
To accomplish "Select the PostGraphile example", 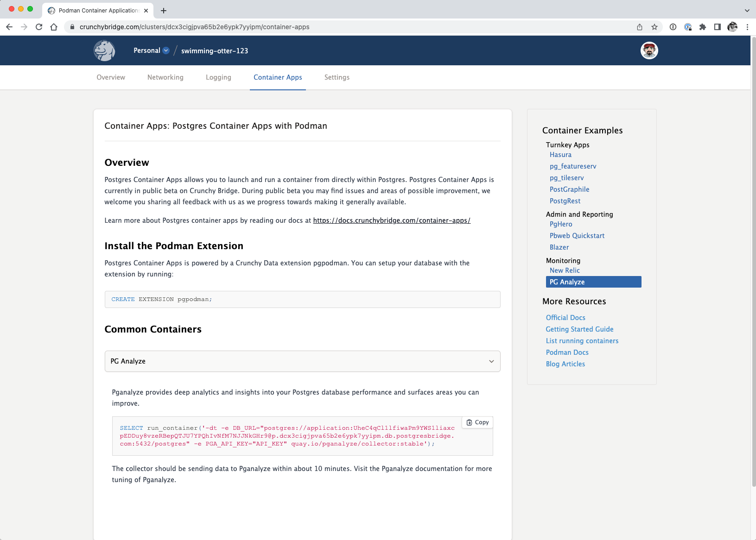I will coord(569,189).
